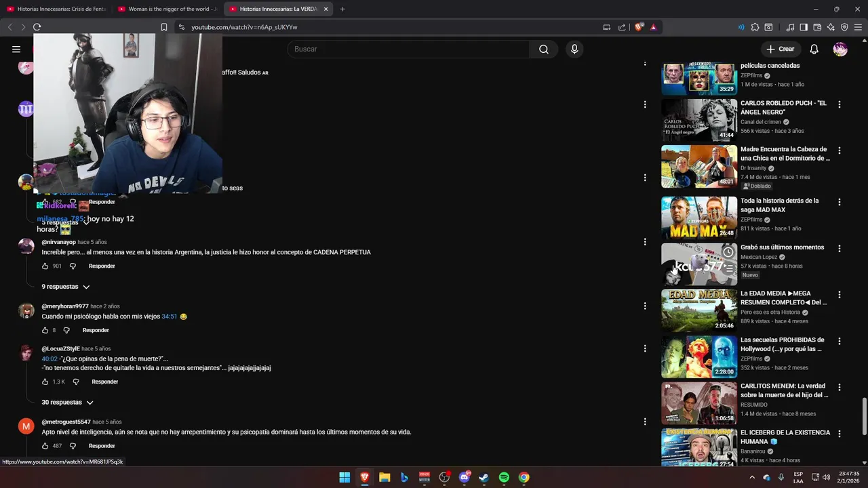Open Steam from the taskbar
The image size is (868, 488).
484,477
